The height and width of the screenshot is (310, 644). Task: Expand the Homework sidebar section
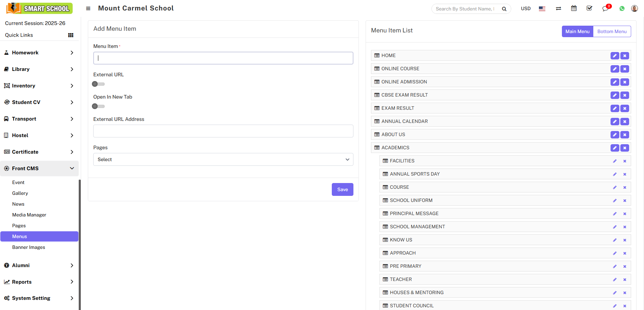(x=39, y=53)
